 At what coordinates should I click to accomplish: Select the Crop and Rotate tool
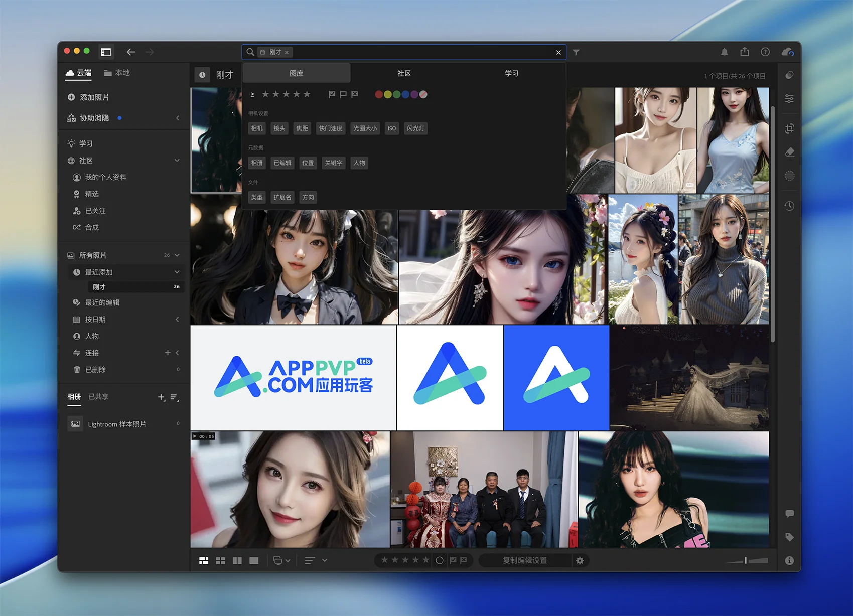(x=789, y=128)
